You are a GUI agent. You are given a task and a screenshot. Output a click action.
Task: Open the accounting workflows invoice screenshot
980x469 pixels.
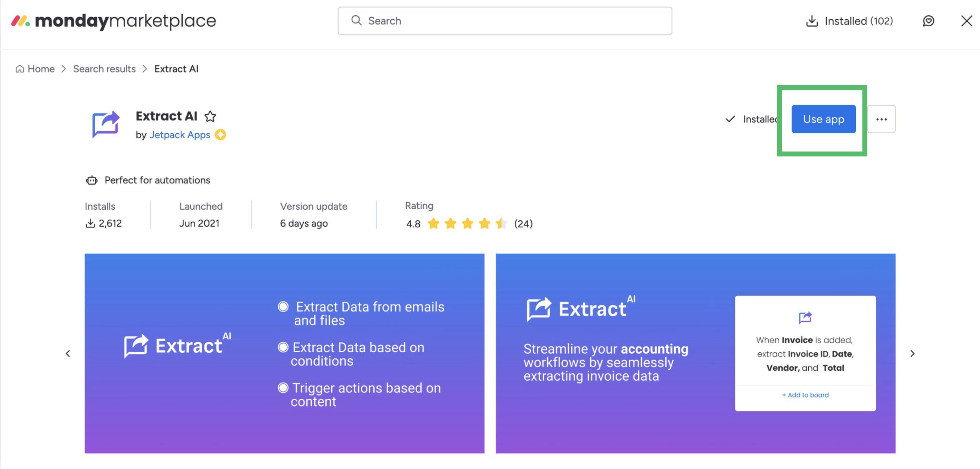tap(695, 353)
